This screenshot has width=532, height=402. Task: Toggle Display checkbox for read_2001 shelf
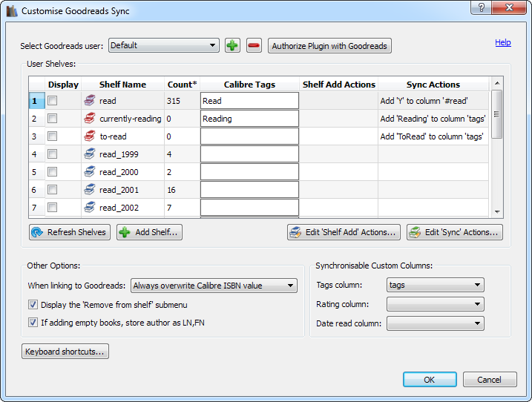[x=52, y=190]
